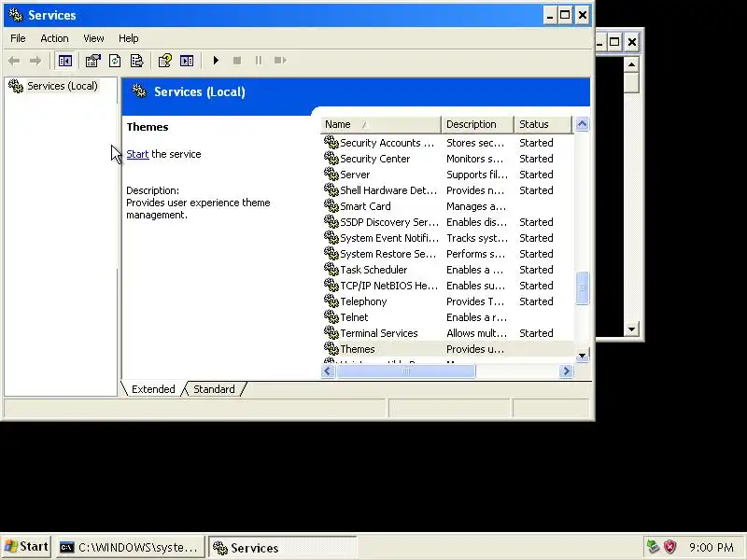
Task: Click vertical scrollbar thumb in services list
Action: pyautogui.click(x=582, y=287)
